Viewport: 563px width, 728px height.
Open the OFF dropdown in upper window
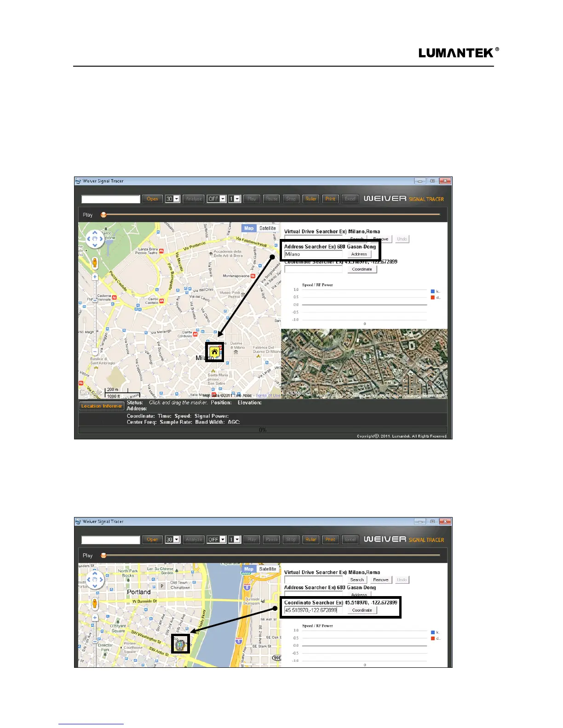[216, 199]
